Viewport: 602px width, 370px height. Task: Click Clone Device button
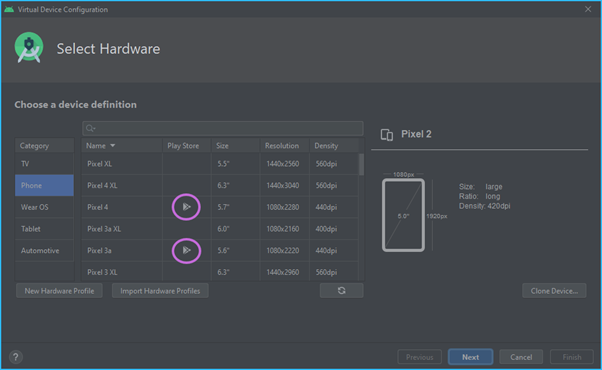click(x=554, y=291)
